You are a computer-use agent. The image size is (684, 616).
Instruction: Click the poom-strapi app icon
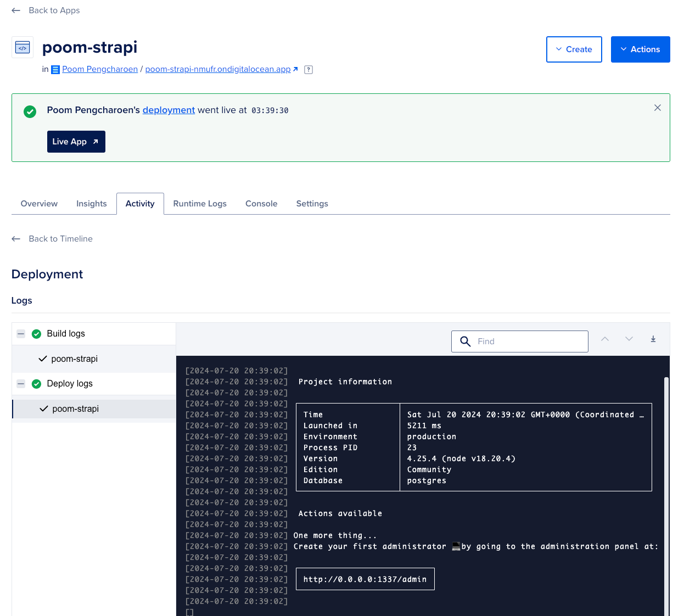click(x=23, y=48)
